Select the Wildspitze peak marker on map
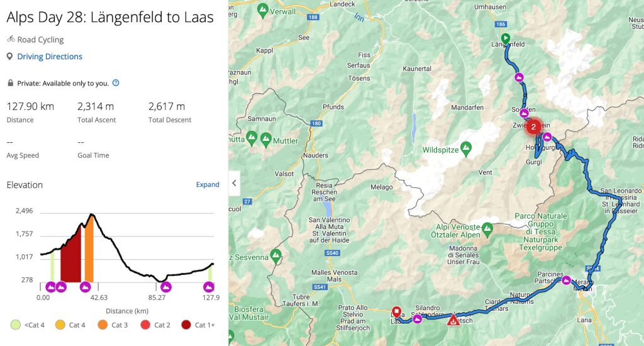This screenshot has height=346, width=644. (x=466, y=150)
